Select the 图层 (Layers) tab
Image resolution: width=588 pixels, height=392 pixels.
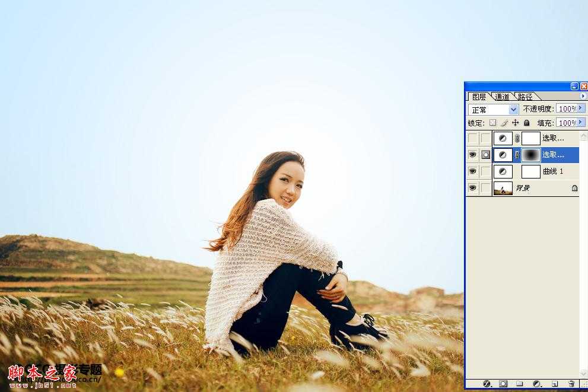point(479,97)
